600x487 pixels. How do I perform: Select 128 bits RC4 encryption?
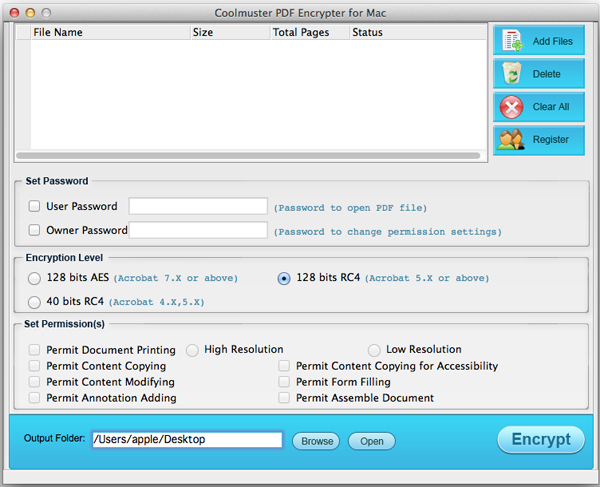click(x=284, y=278)
